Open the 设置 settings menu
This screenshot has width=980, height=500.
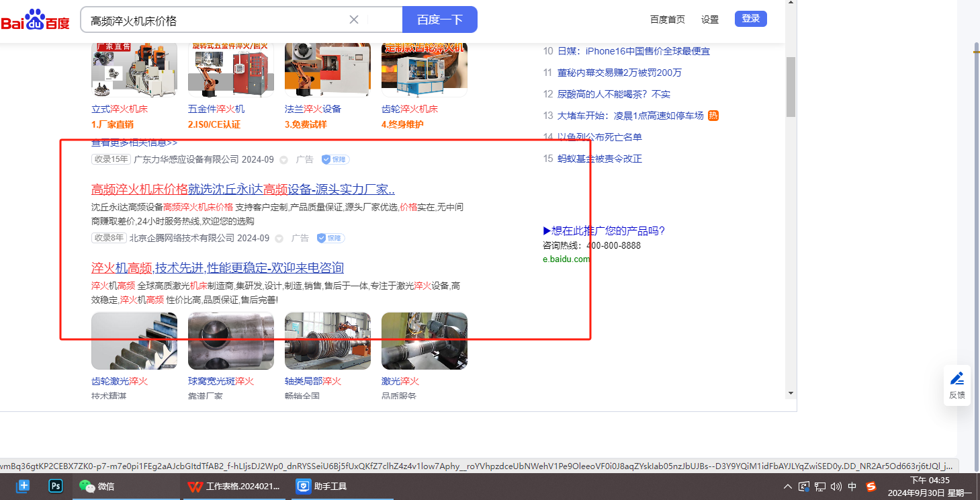(710, 19)
